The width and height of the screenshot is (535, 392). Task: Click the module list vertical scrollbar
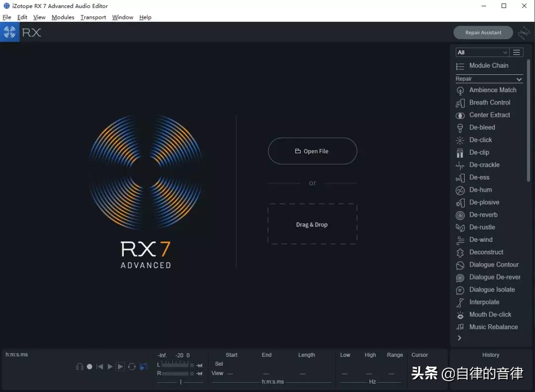tap(528, 120)
